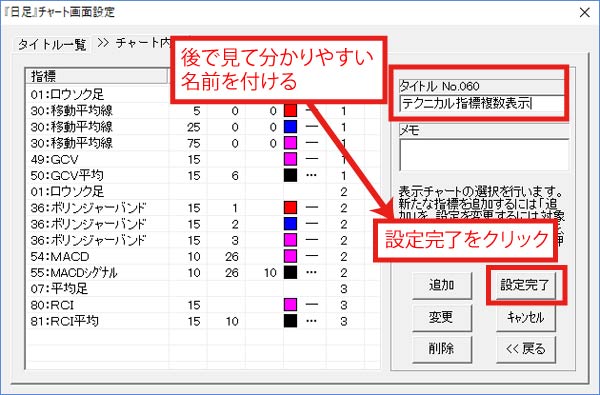600x395 pixels.
Task: Open the タイトル一覧 tab
Action: 52,45
